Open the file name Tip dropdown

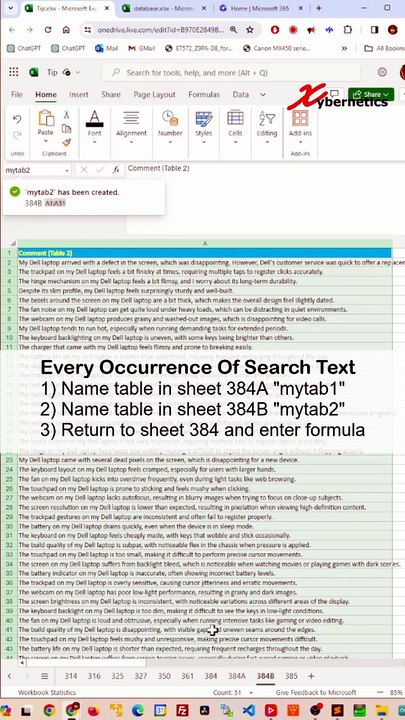pyautogui.click(x=78, y=72)
